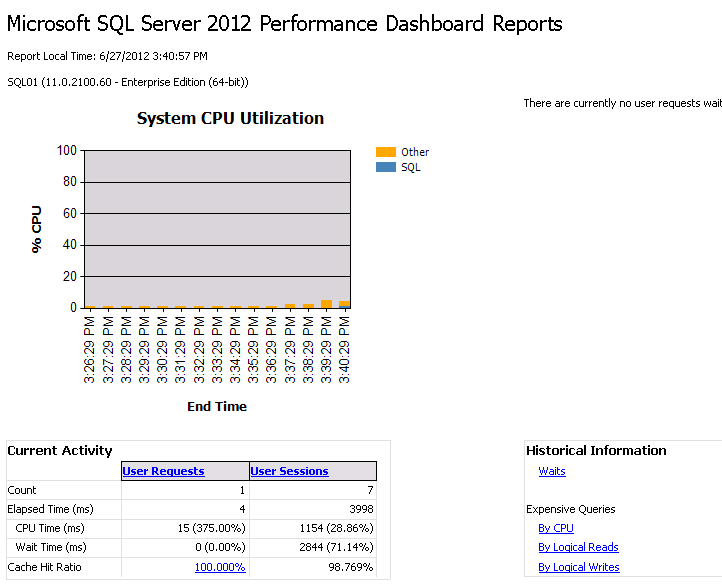Click the 15 (375.00%) CPU time cell
The width and height of the screenshot is (722, 585).
pyautogui.click(x=211, y=528)
